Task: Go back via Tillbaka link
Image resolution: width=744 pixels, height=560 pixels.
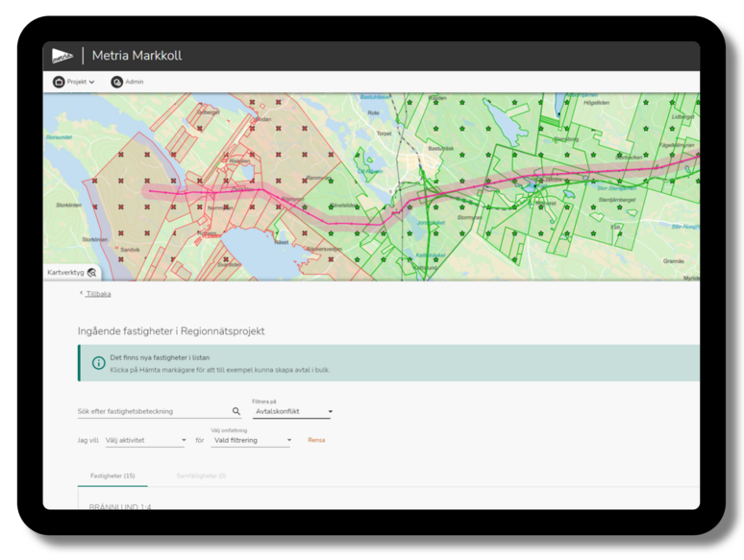Action: tap(98, 294)
